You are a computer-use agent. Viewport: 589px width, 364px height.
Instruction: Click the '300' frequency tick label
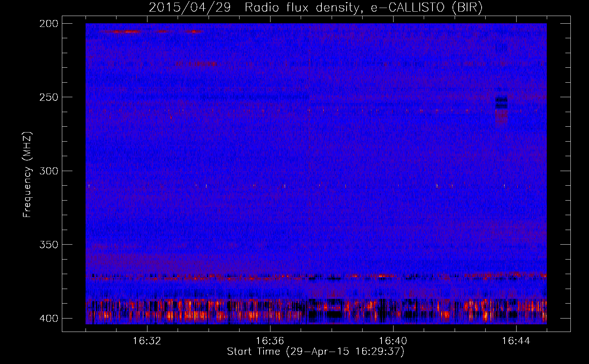48,171
